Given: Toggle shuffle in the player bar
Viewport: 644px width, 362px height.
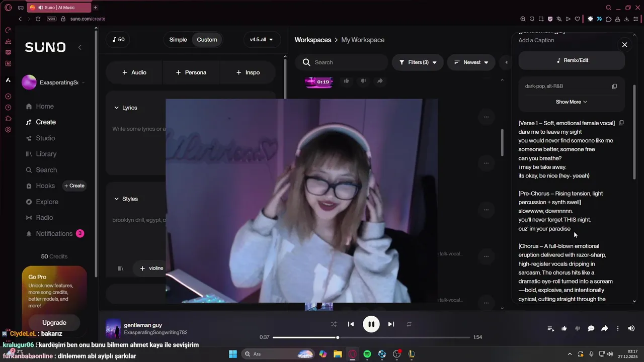Looking at the screenshot, I should [x=334, y=324].
